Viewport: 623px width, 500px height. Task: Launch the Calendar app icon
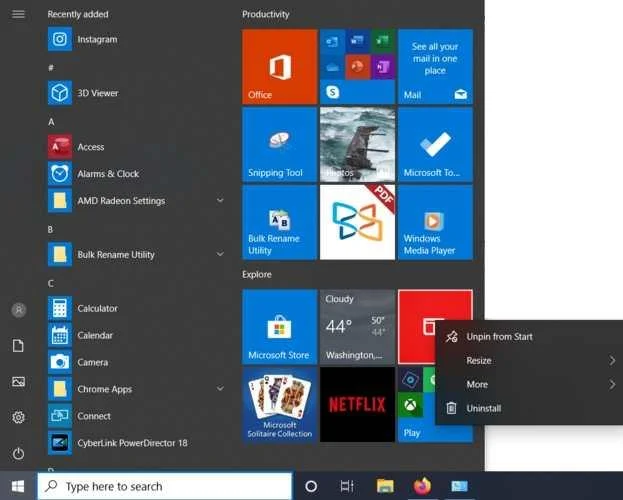point(60,335)
